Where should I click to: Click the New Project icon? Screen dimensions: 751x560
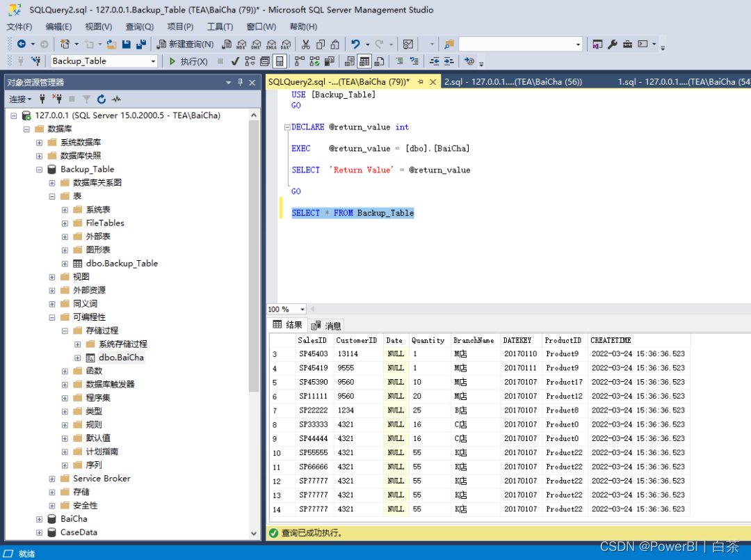65,44
